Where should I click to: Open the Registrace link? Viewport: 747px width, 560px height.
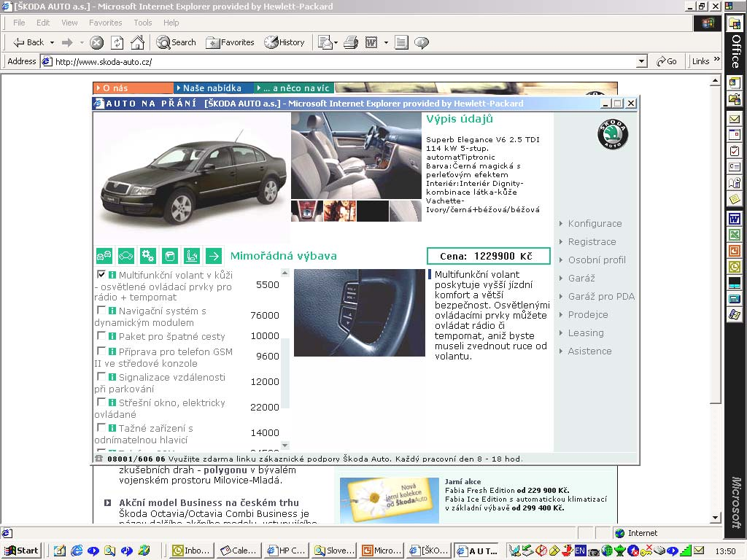pos(592,242)
